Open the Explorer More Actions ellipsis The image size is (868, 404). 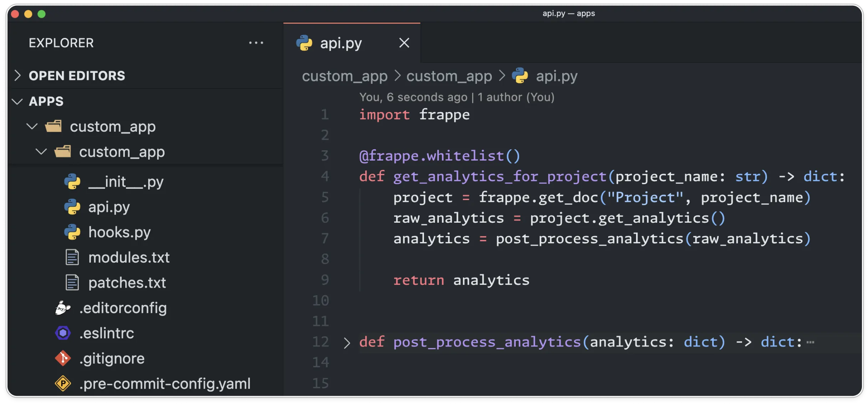(257, 42)
